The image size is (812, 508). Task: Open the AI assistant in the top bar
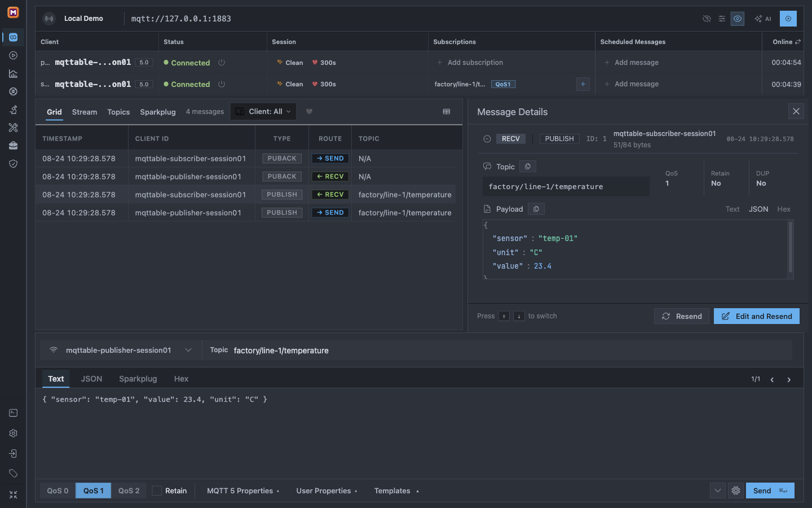click(x=763, y=19)
